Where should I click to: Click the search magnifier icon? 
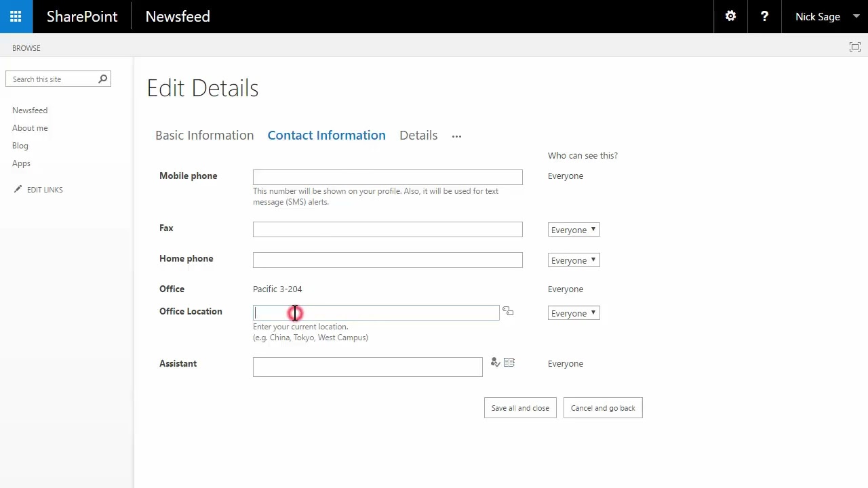(x=103, y=79)
